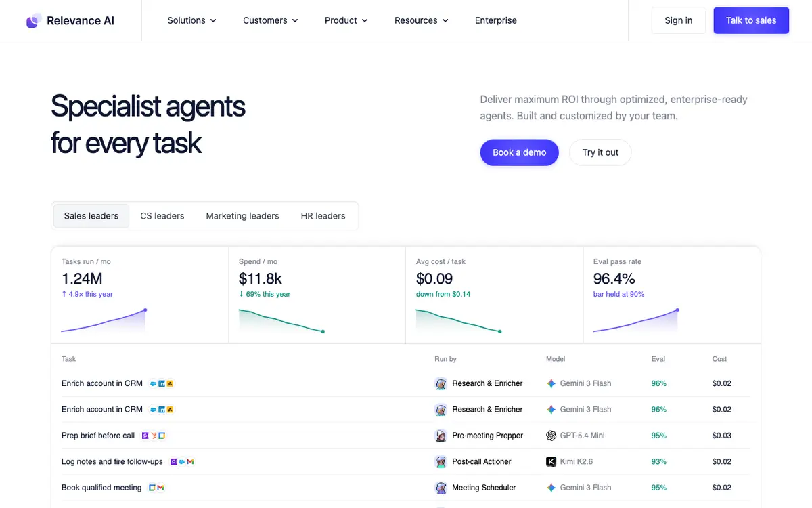Viewport: 812px width, 508px height.
Task: Switch to the Marketing leaders tab
Action: pos(242,216)
